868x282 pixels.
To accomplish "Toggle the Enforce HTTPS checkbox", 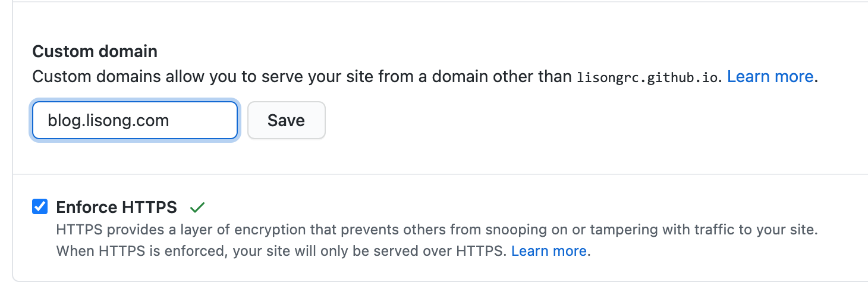I will tap(40, 207).
